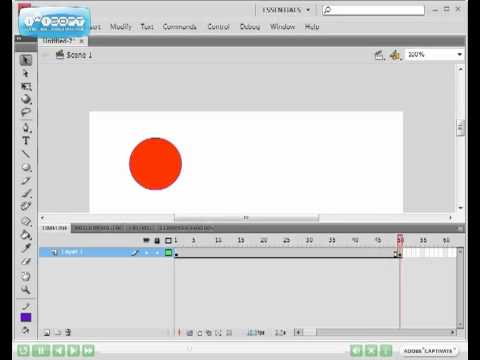Open the Commands menu
480x360 pixels.
pos(180,27)
